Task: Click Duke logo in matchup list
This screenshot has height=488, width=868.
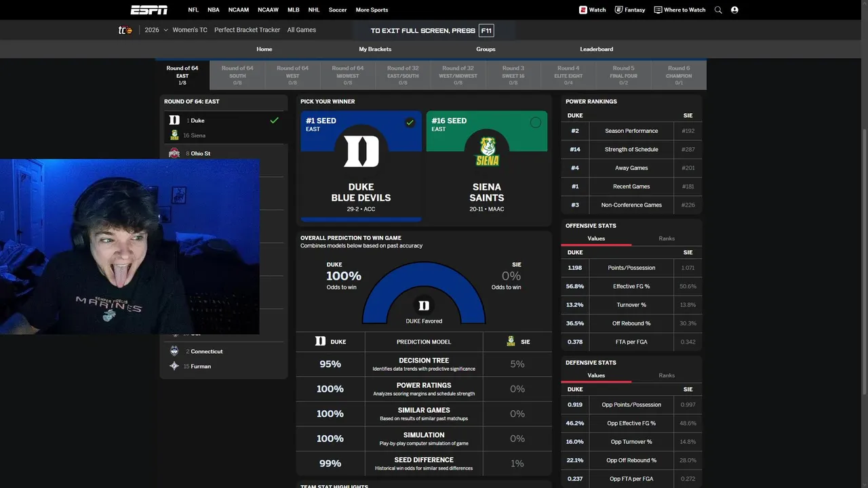Action: click(174, 120)
